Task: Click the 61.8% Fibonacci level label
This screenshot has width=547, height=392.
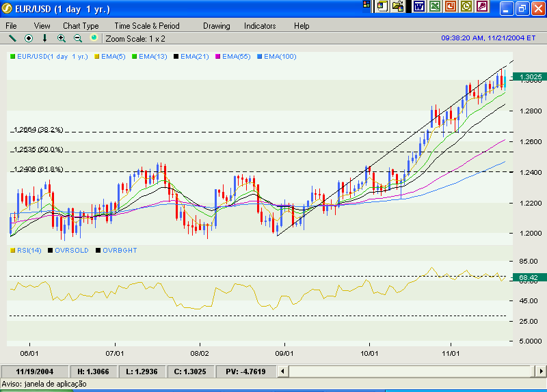Action: (x=38, y=169)
